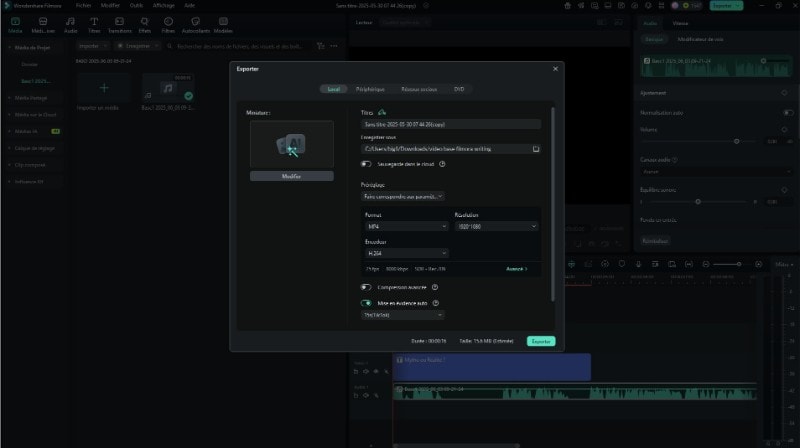This screenshot has height=448, width=800.
Task: Click help icon beside Compression avancée
Action: tap(435, 287)
